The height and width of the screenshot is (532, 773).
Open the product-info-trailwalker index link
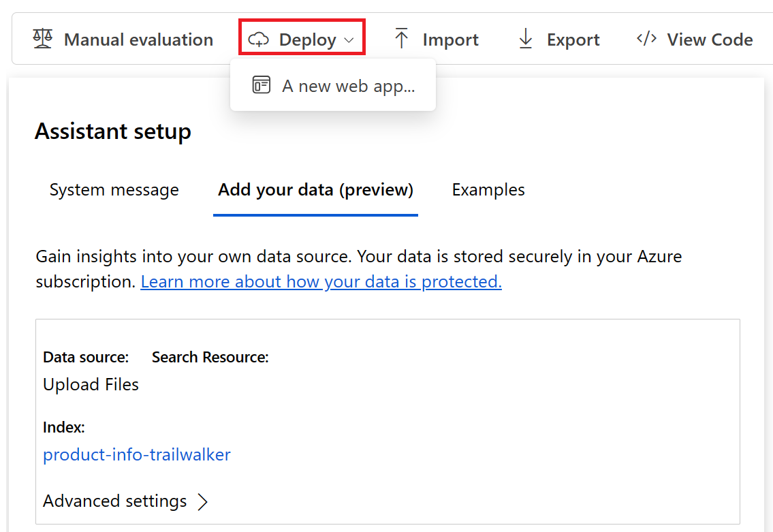(137, 454)
